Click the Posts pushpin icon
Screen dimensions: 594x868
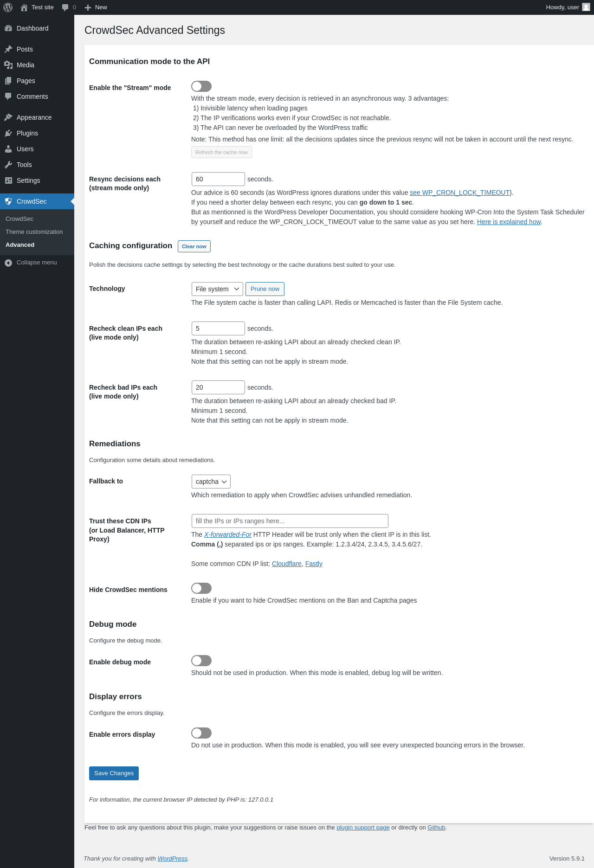8,49
